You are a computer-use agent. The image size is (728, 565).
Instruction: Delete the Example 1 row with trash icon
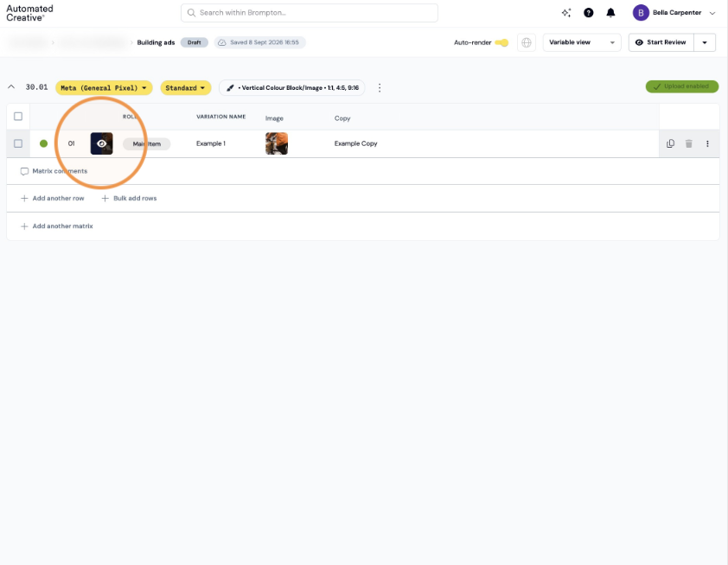click(688, 143)
